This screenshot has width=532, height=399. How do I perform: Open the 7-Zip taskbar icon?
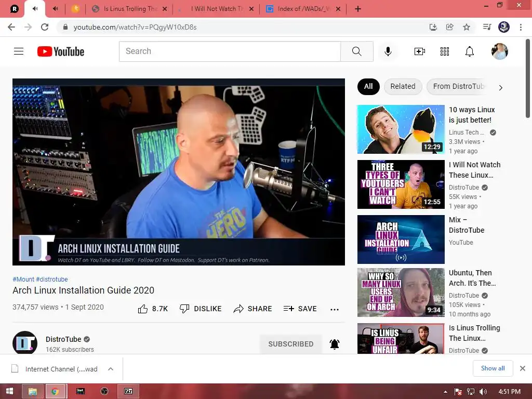[x=128, y=391]
